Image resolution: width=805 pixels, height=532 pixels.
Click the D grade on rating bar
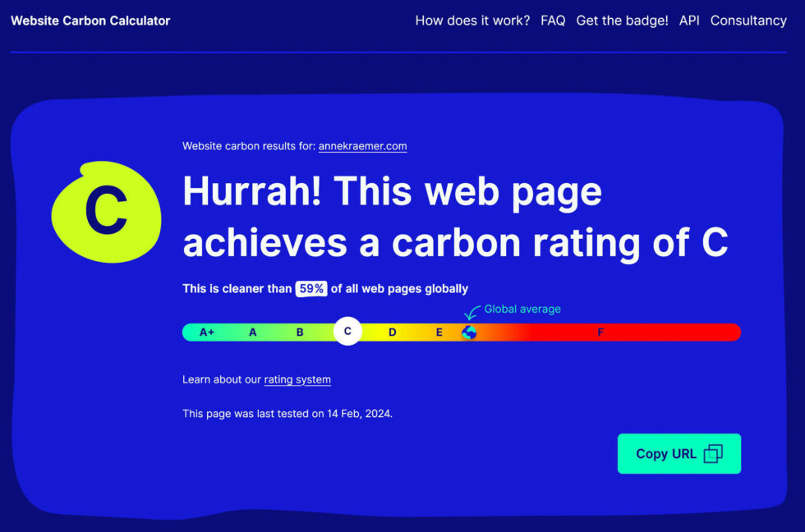point(393,332)
